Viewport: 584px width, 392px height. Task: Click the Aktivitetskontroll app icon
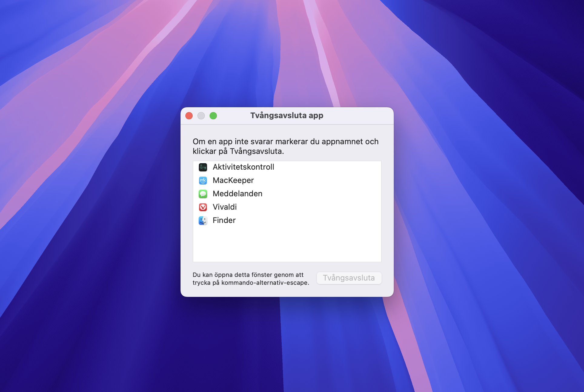coord(203,167)
